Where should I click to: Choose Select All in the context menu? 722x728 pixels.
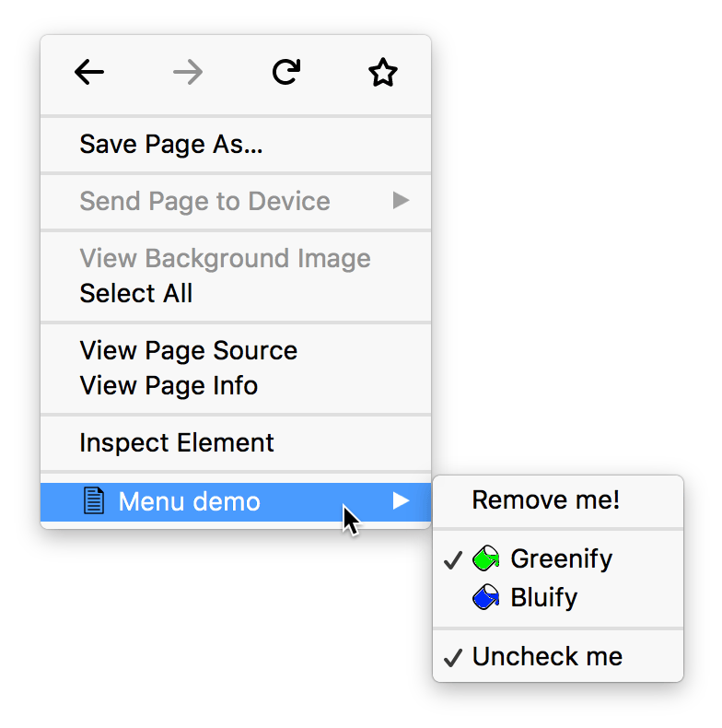click(x=136, y=293)
